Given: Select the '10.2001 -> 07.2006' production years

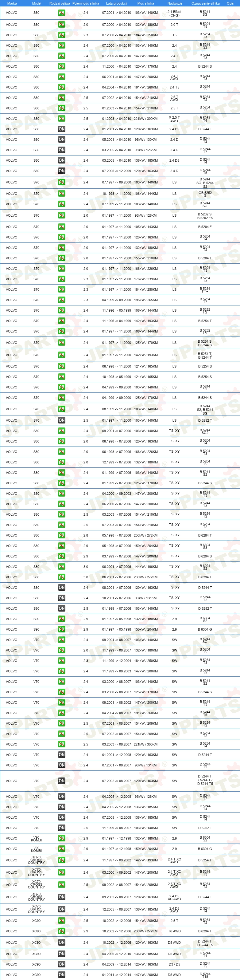Looking at the screenshot, I should 117,598.
